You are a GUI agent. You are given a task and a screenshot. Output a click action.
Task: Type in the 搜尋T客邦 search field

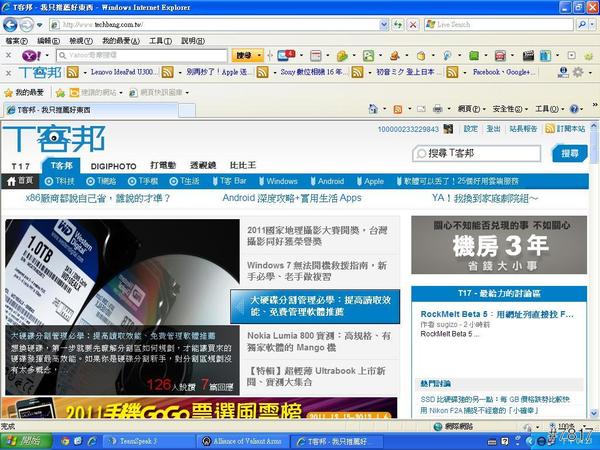tap(480, 153)
